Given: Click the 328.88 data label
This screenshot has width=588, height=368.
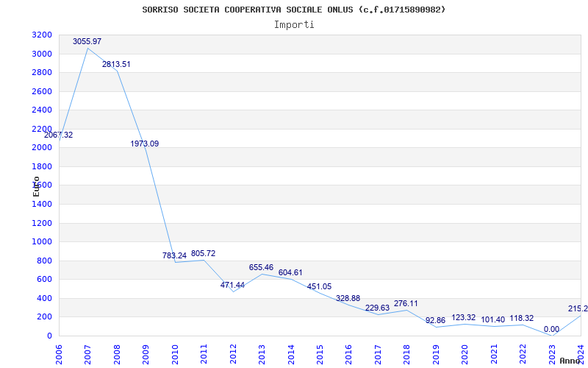Looking at the screenshot, I should [x=348, y=298].
